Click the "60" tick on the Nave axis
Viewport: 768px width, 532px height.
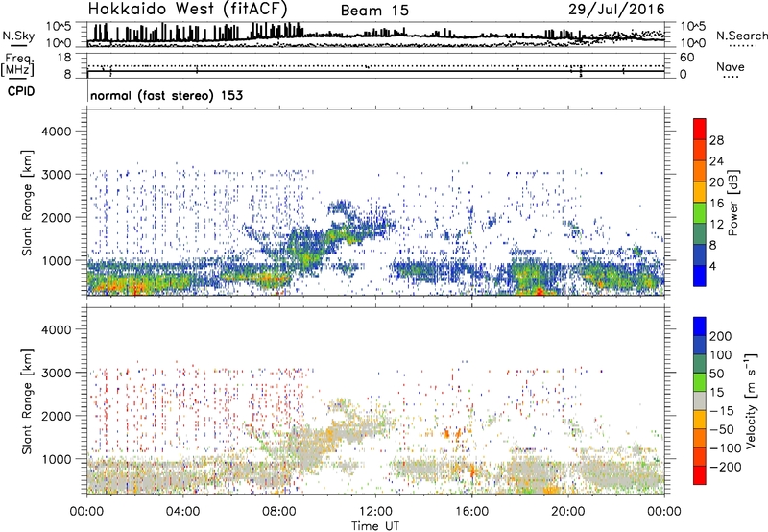686,58
